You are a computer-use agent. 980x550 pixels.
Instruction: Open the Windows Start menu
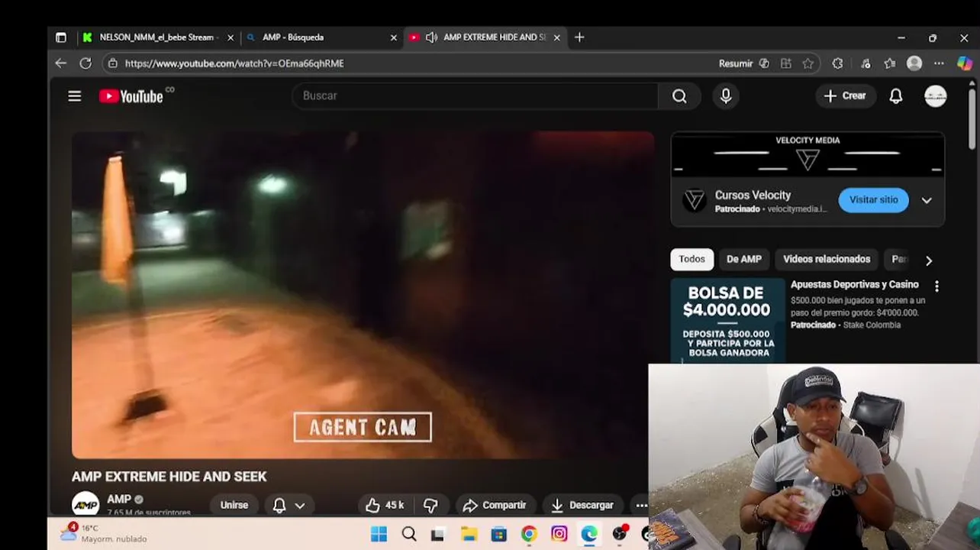[379, 534]
